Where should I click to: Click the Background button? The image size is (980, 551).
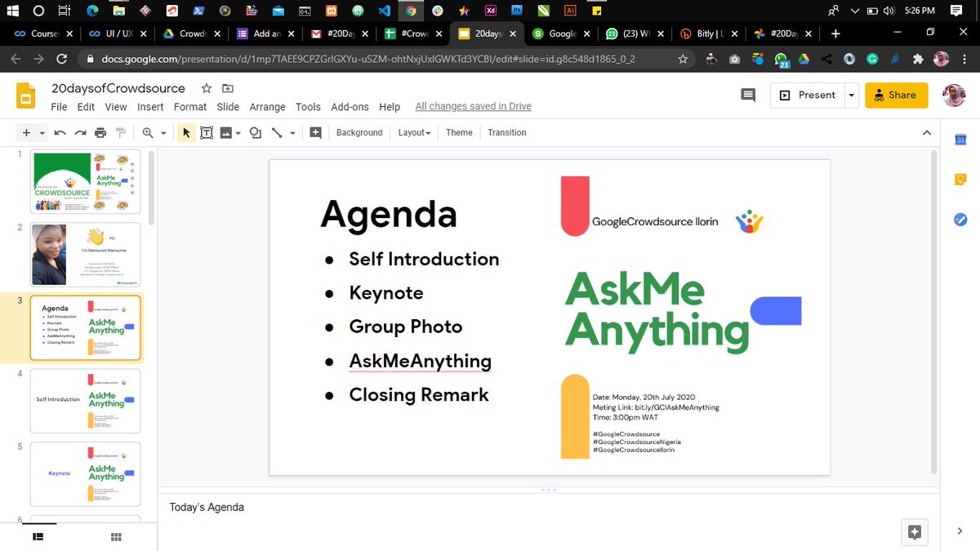tap(359, 132)
